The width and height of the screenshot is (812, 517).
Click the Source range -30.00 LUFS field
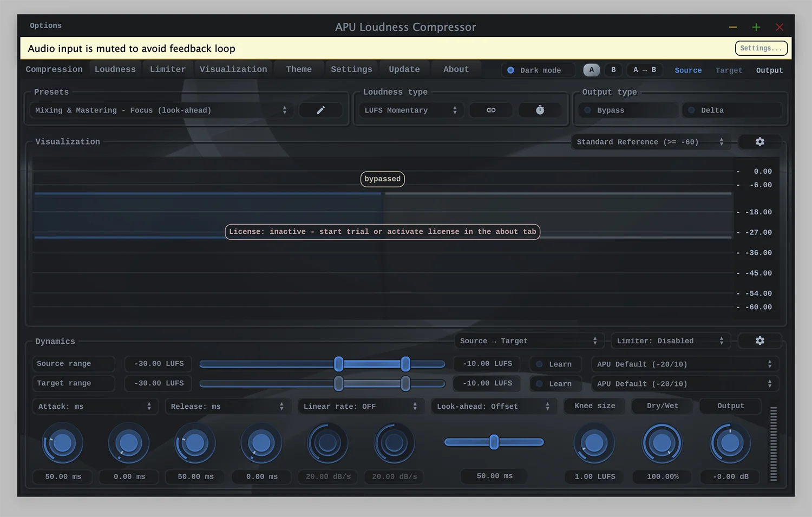coord(159,364)
